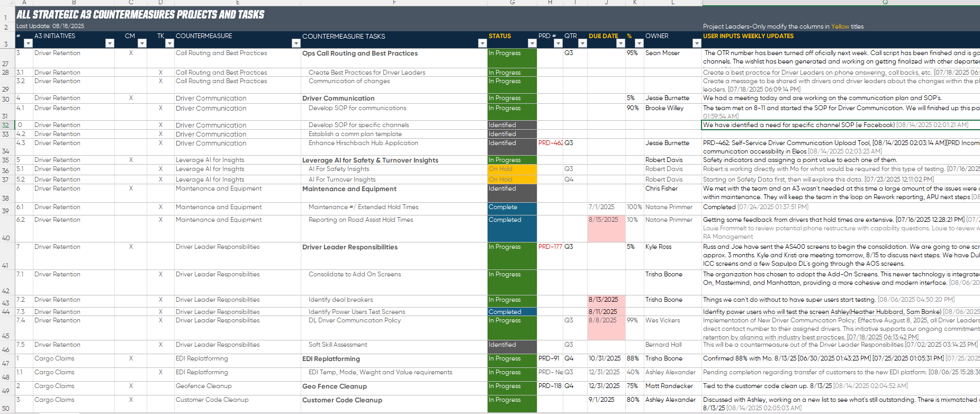Select the active update cell about specific channel SOP
Viewport: 980px width, 414px height.
pyautogui.click(x=841, y=125)
